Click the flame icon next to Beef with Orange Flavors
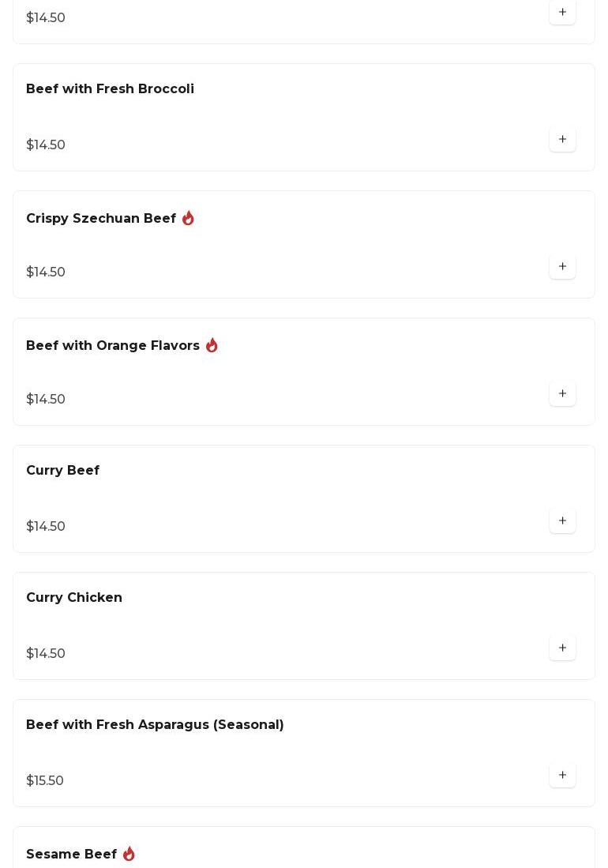 click(212, 345)
